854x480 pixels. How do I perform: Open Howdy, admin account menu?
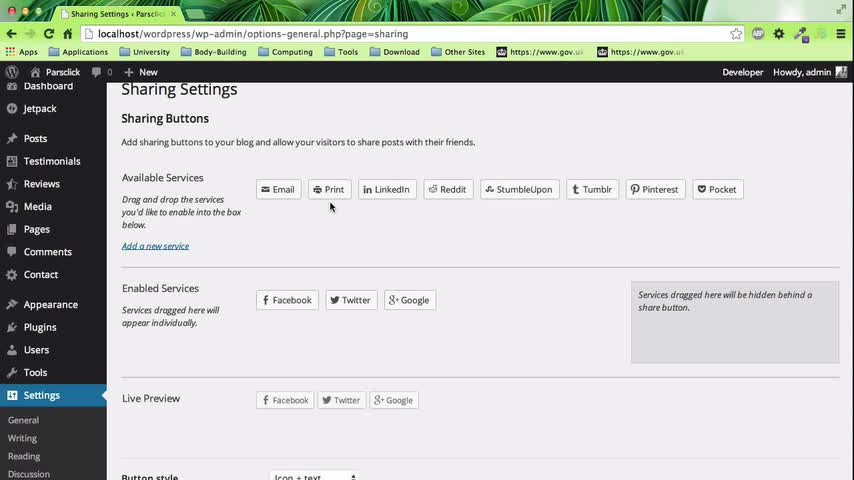point(810,72)
